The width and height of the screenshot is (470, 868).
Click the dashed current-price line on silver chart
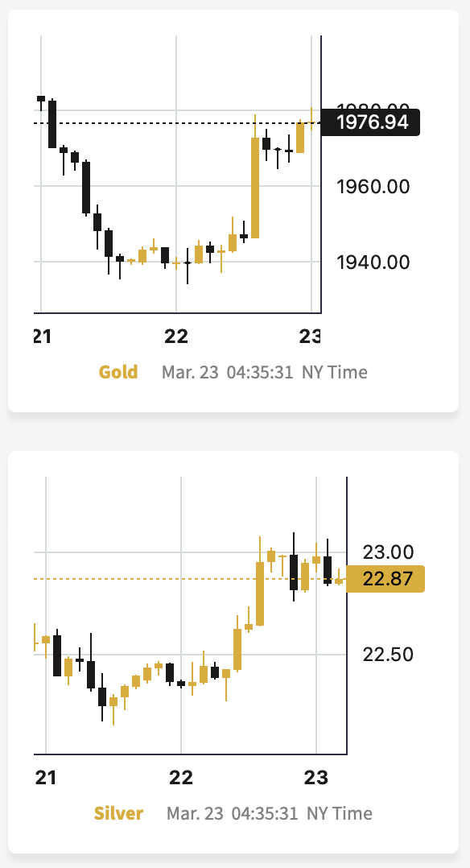(189, 579)
